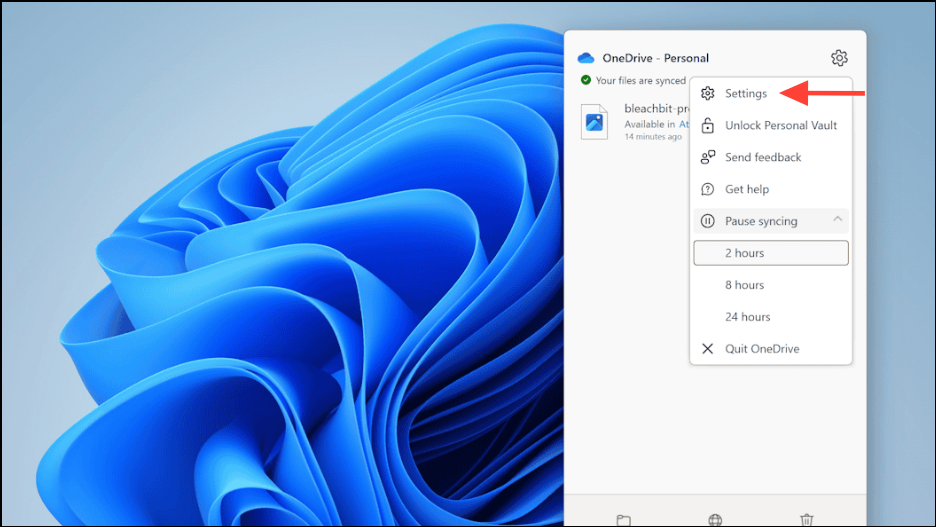
Task: Click the Pause syncing menu item
Action: (771, 221)
